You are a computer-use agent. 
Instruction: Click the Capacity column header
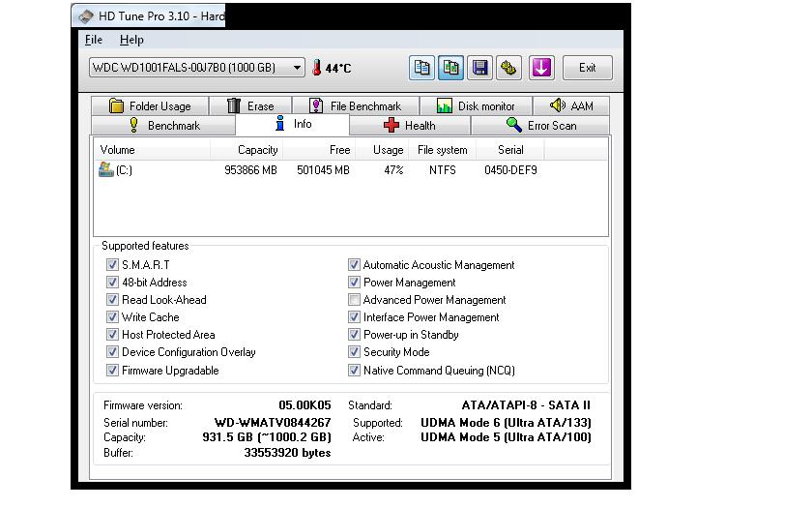click(x=257, y=150)
